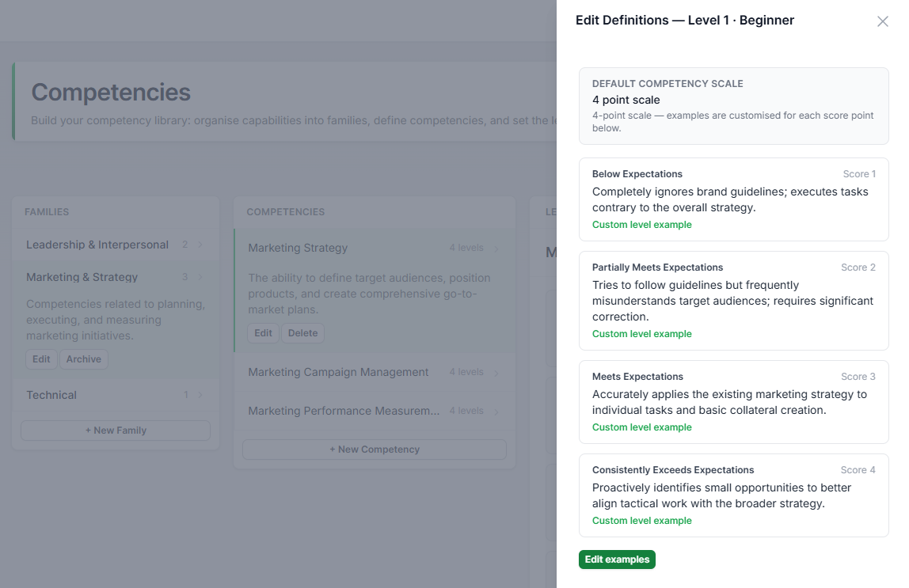
Task: Close the Edit Definitions panel
Action: coord(882,21)
